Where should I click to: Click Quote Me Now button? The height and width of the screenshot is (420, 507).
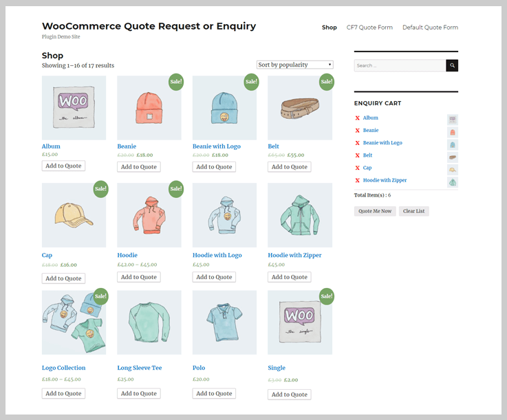[375, 211]
